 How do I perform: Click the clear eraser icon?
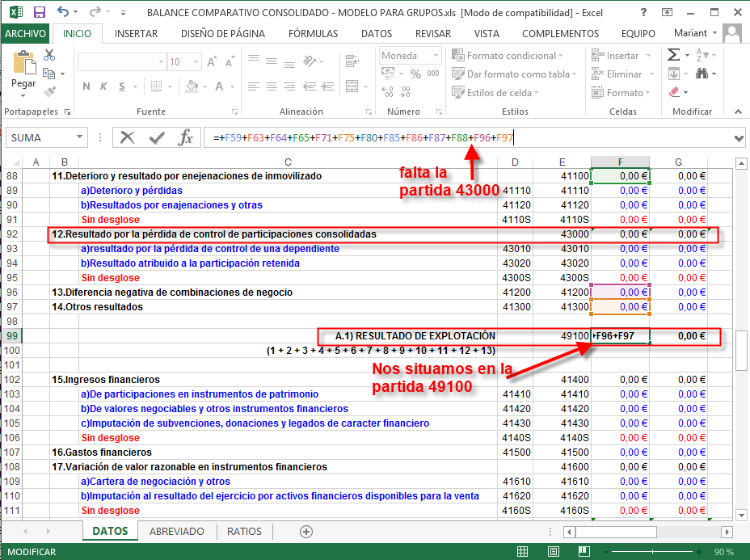click(x=674, y=91)
